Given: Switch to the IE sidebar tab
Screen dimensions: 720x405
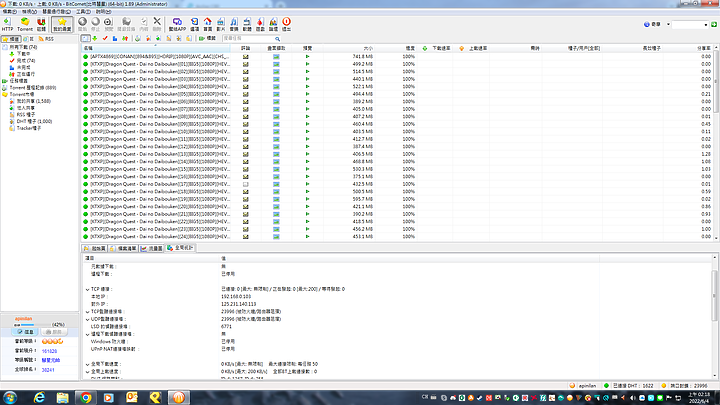Looking at the screenshot, I should (x=29, y=39).
